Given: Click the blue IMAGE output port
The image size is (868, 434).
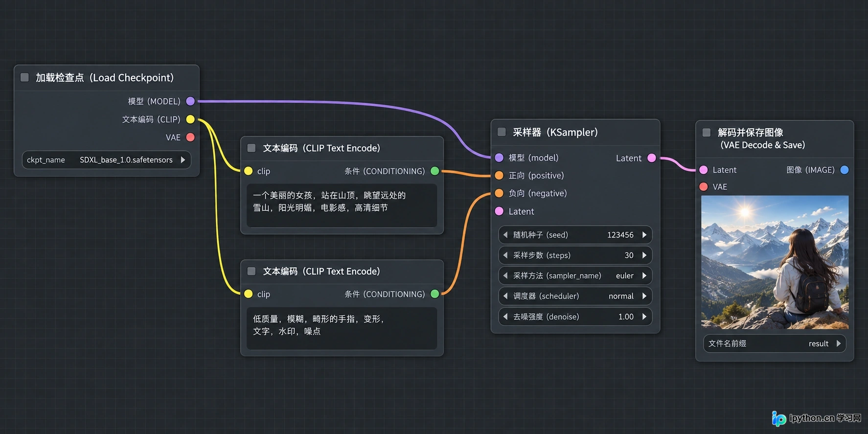Looking at the screenshot, I should coord(845,170).
